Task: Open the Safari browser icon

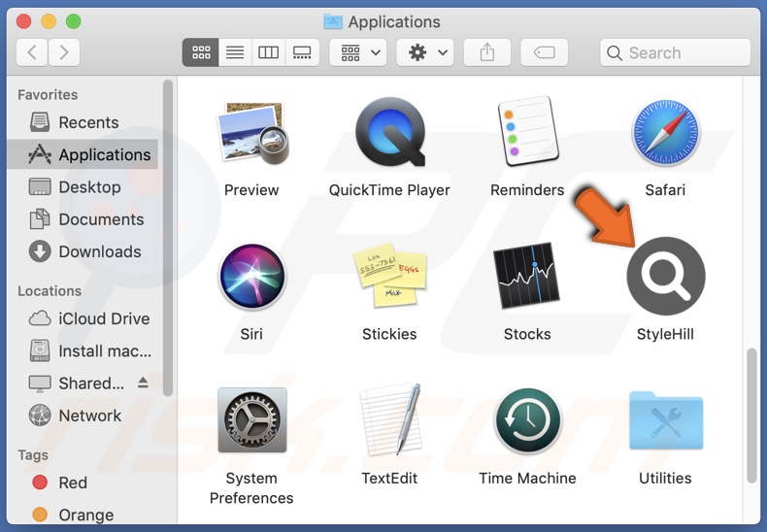Action: 665,132
